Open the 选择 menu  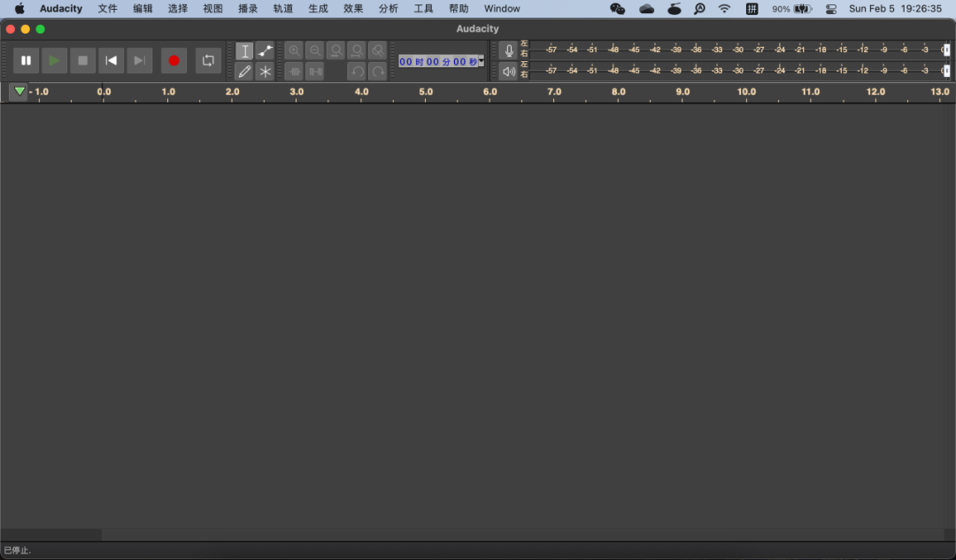[x=177, y=9]
